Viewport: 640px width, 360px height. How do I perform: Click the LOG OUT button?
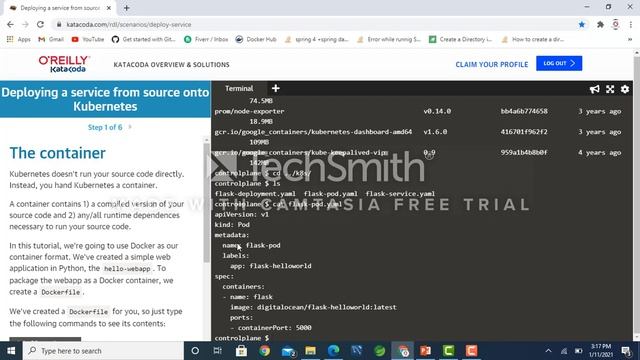(x=559, y=63)
